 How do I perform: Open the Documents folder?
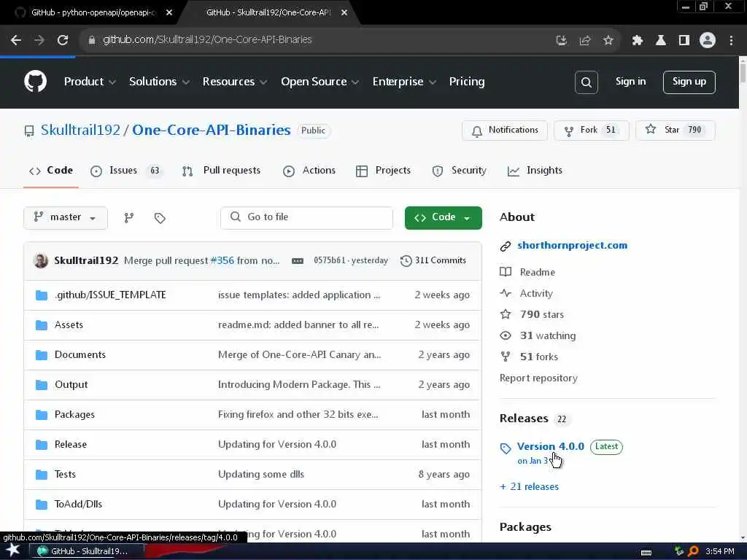click(80, 355)
